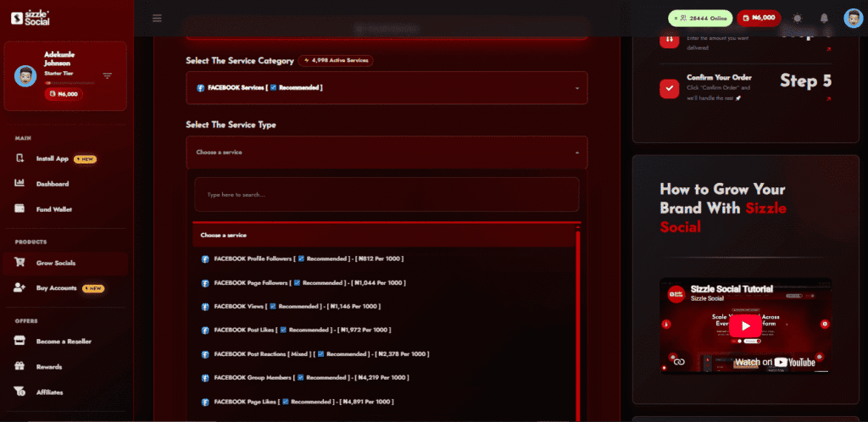Viewport: 868px width, 422px height.
Task: Open Become a Reseller page
Action: pyautogui.click(x=64, y=341)
